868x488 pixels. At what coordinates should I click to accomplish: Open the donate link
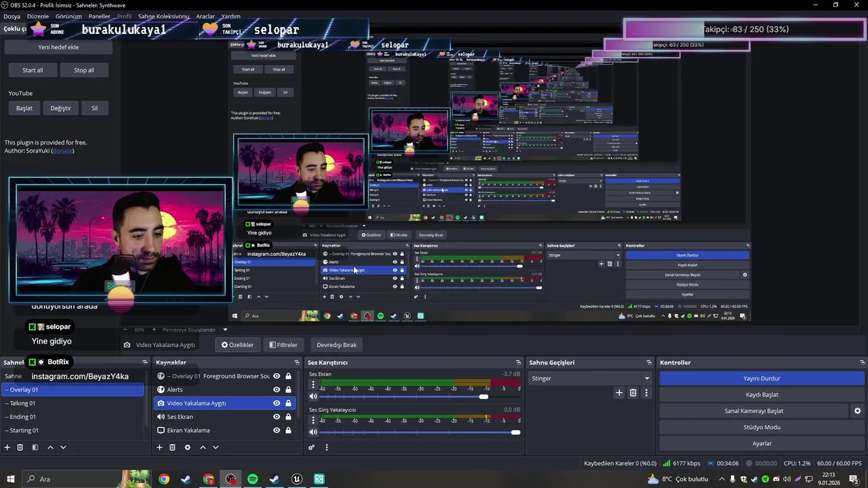pos(62,150)
